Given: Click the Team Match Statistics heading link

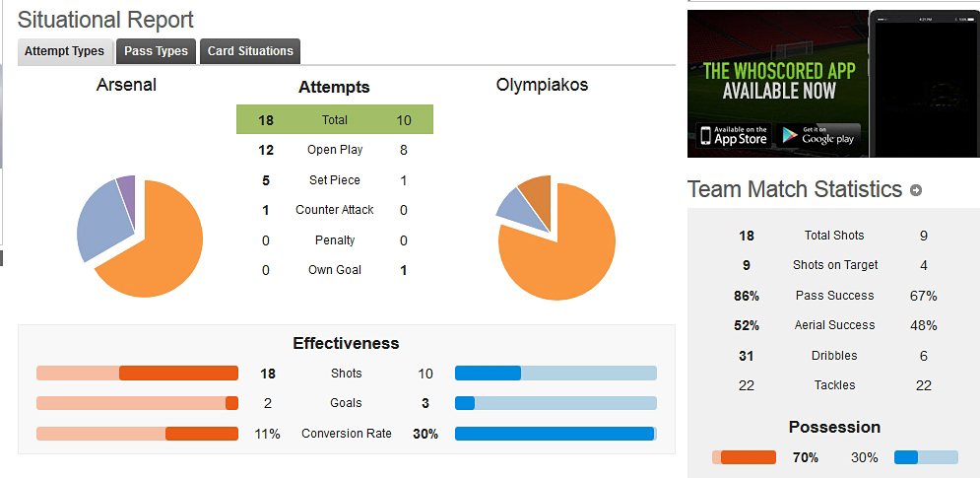Looking at the screenshot, I should 795,189.
